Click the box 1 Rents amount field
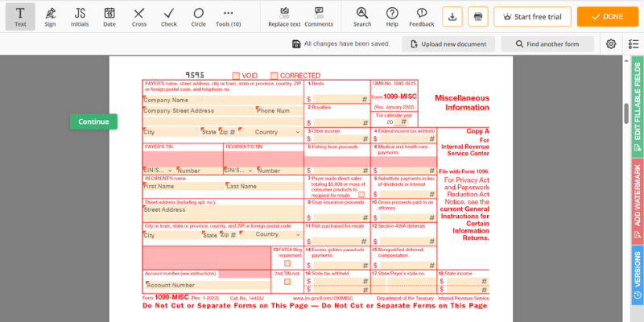 [341, 99]
